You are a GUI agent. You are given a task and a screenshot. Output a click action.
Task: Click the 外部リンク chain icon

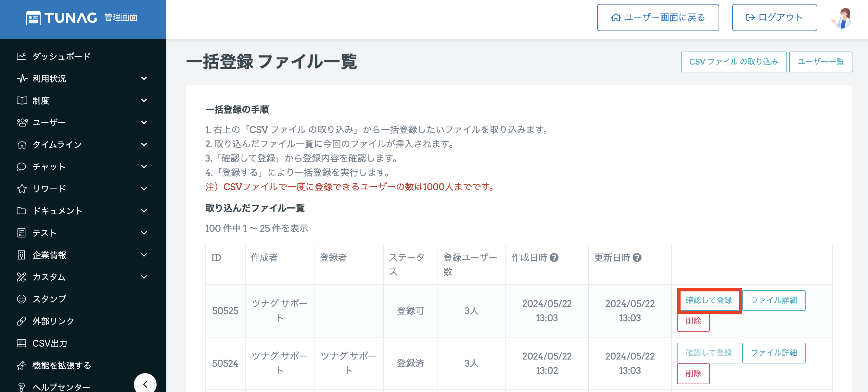(x=21, y=321)
